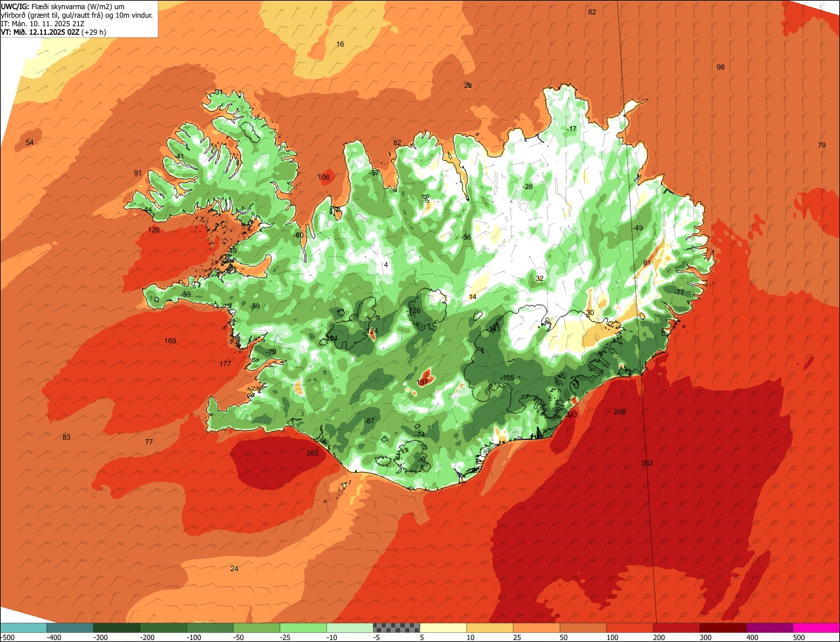Viewport: 840px width, 642px height.
Task: Click the flux value -17 on land
Action: (x=572, y=129)
